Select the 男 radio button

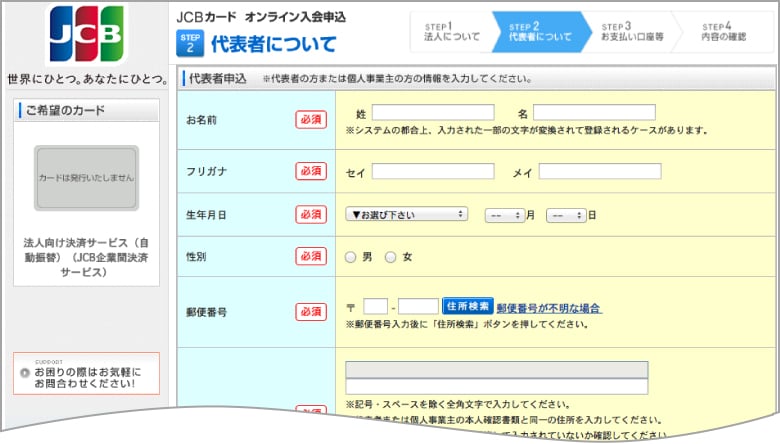tap(350, 257)
